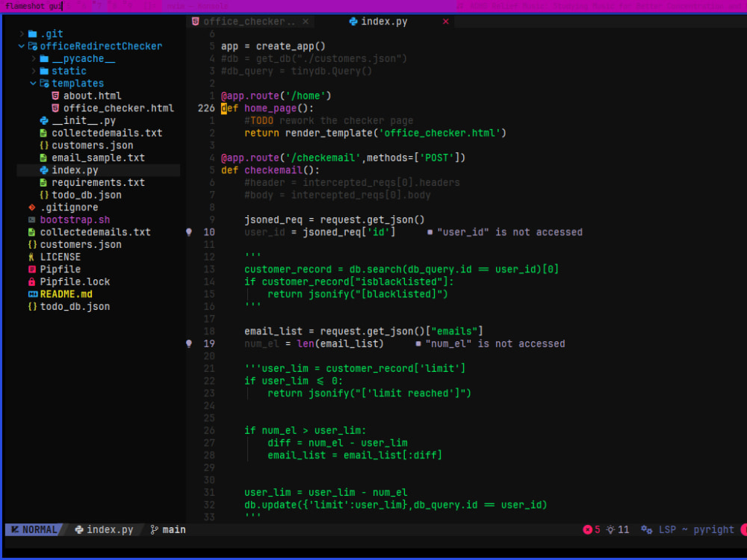Click the JSON braces icon beside nested customers.json
The width and height of the screenshot is (747, 560).
click(44, 146)
